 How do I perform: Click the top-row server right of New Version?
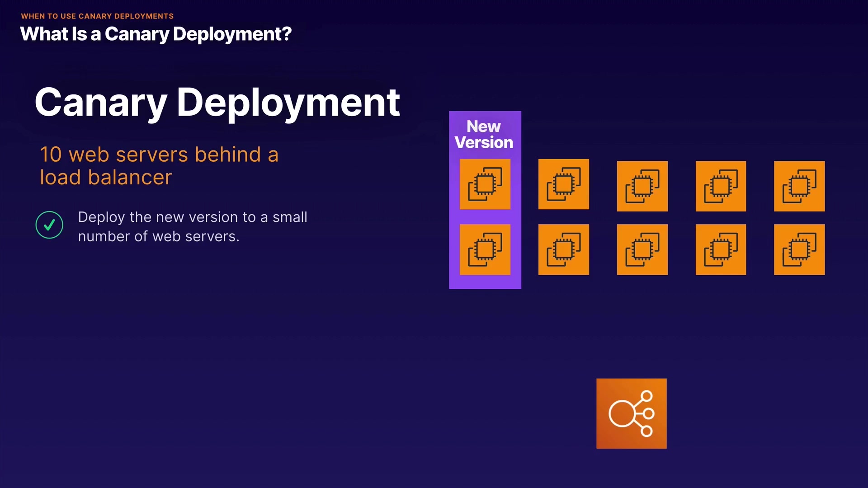pyautogui.click(x=563, y=184)
